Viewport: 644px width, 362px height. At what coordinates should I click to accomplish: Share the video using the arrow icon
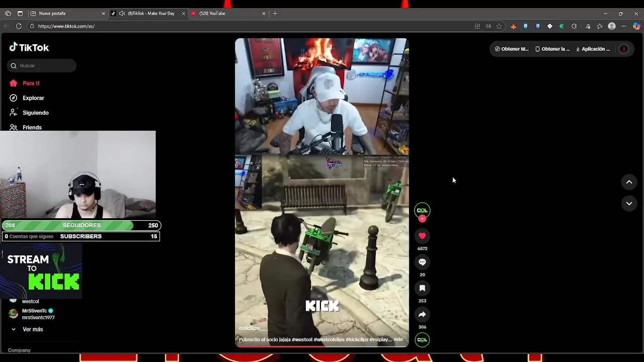[x=422, y=314]
